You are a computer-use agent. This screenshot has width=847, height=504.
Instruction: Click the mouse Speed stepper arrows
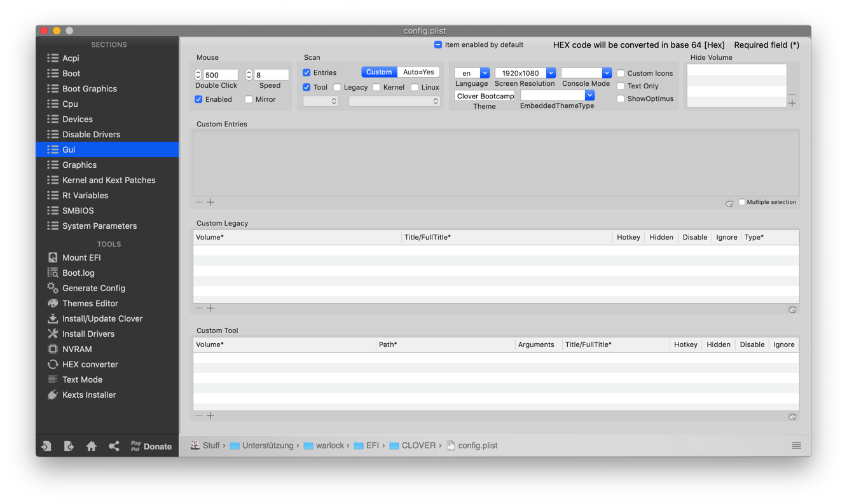click(x=249, y=75)
